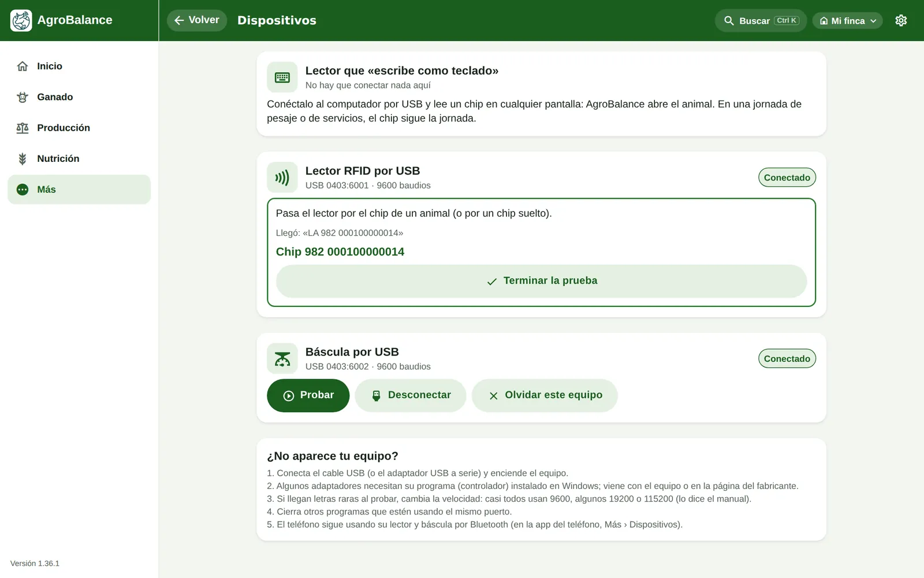The height and width of the screenshot is (578, 924).
Task: Expand the Mi finca dropdown
Action: (847, 21)
